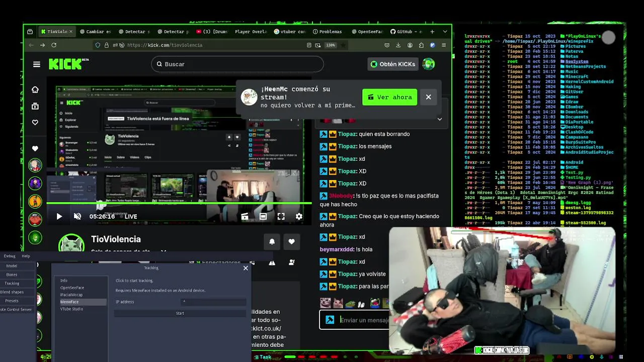Expand the stream title chevron
Screen dimensions: 644x362
point(163,251)
